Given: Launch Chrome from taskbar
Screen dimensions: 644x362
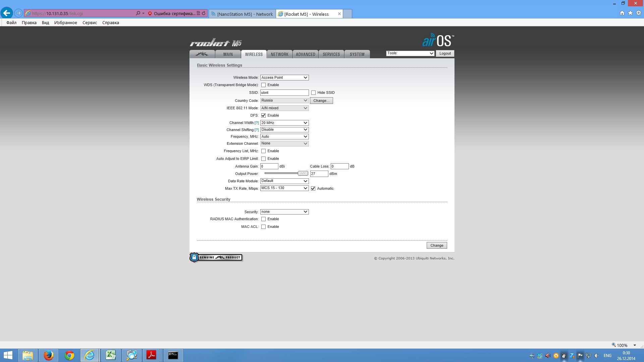Looking at the screenshot, I should (x=69, y=355).
